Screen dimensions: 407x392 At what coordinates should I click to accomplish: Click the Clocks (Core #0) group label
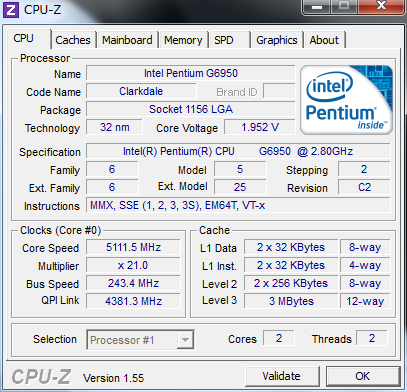pyautogui.click(x=60, y=230)
